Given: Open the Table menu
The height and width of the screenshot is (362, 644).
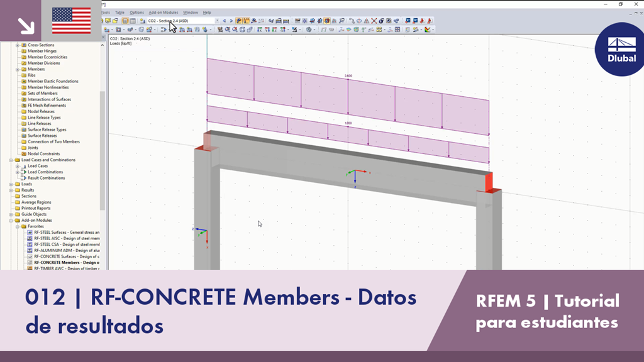Looking at the screenshot, I should (x=119, y=13).
